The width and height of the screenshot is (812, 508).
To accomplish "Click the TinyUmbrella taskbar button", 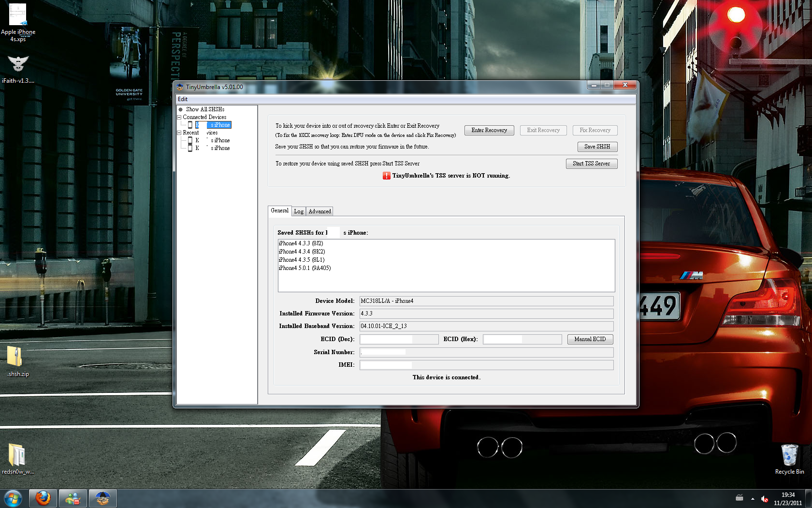I will click(x=102, y=498).
